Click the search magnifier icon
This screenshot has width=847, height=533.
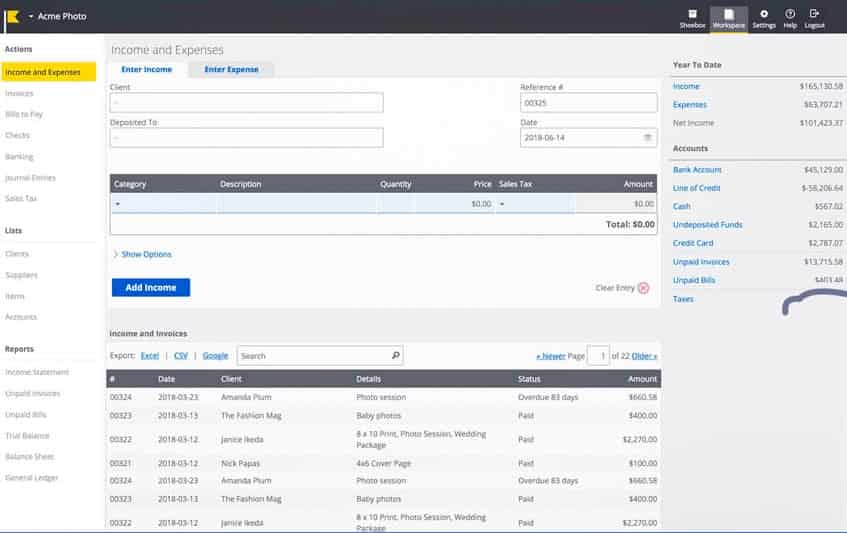pyautogui.click(x=395, y=355)
